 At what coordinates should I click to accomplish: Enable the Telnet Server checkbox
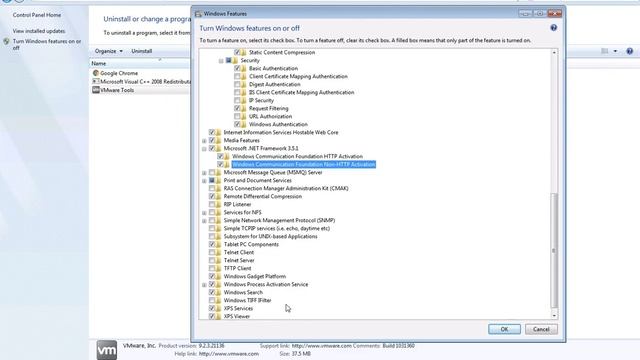pyautogui.click(x=211, y=260)
